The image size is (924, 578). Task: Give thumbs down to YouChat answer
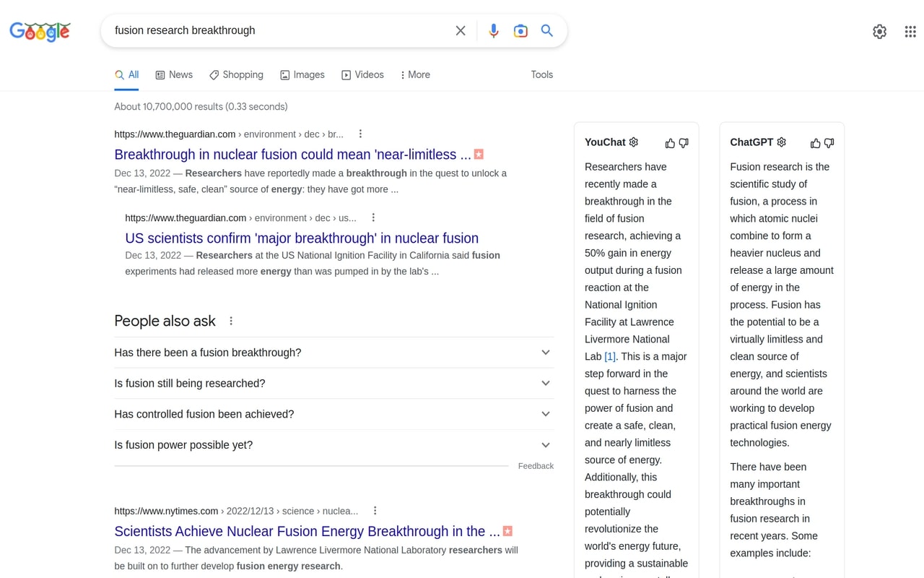coord(684,143)
